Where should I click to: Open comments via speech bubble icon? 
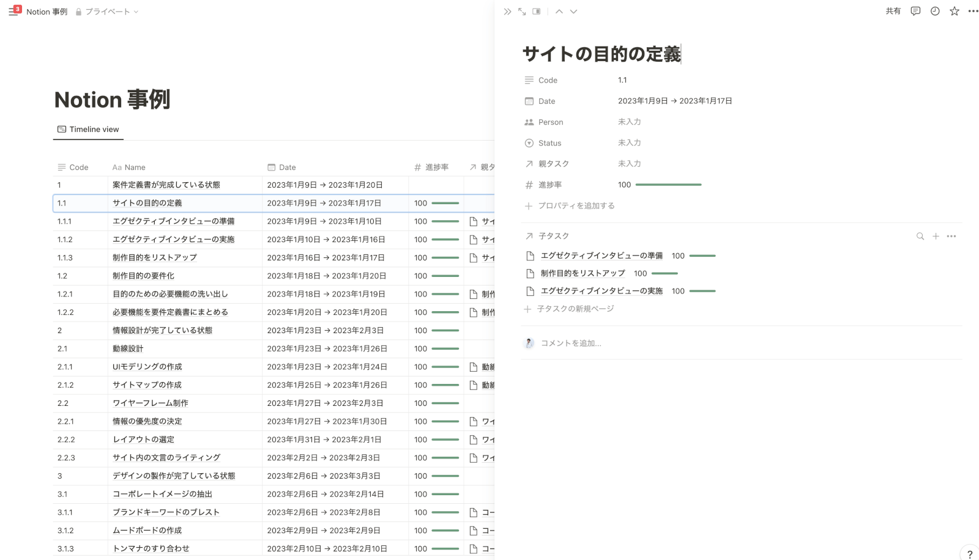915,11
